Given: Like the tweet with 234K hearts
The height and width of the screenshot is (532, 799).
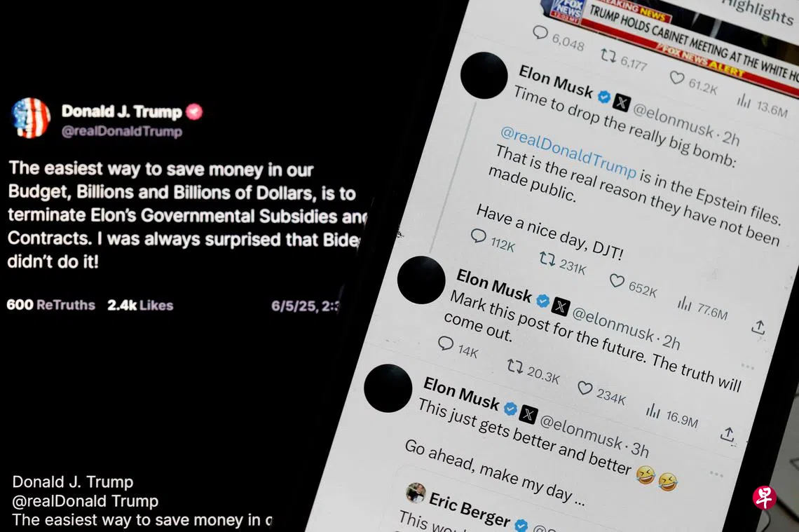Looking at the screenshot, I should tap(585, 388).
